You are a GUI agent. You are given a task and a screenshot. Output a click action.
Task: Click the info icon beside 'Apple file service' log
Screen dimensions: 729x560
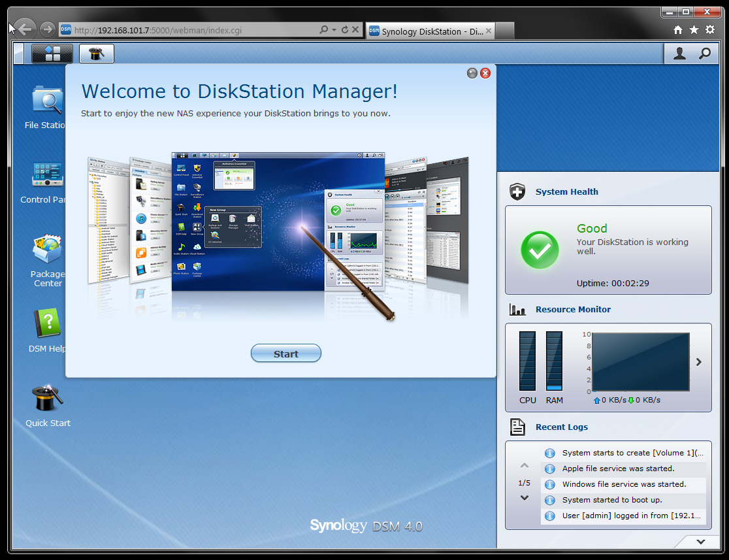click(x=550, y=469)
